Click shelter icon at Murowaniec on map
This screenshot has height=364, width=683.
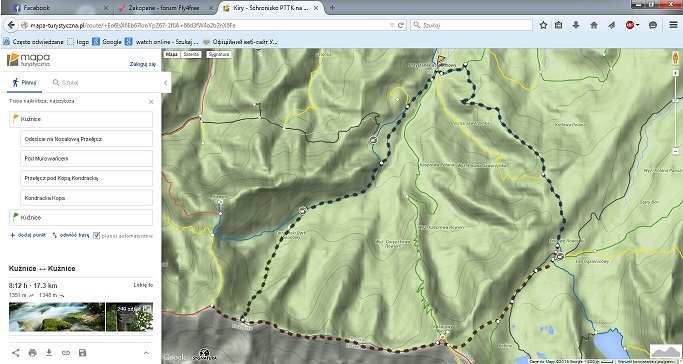click(560, 256)
